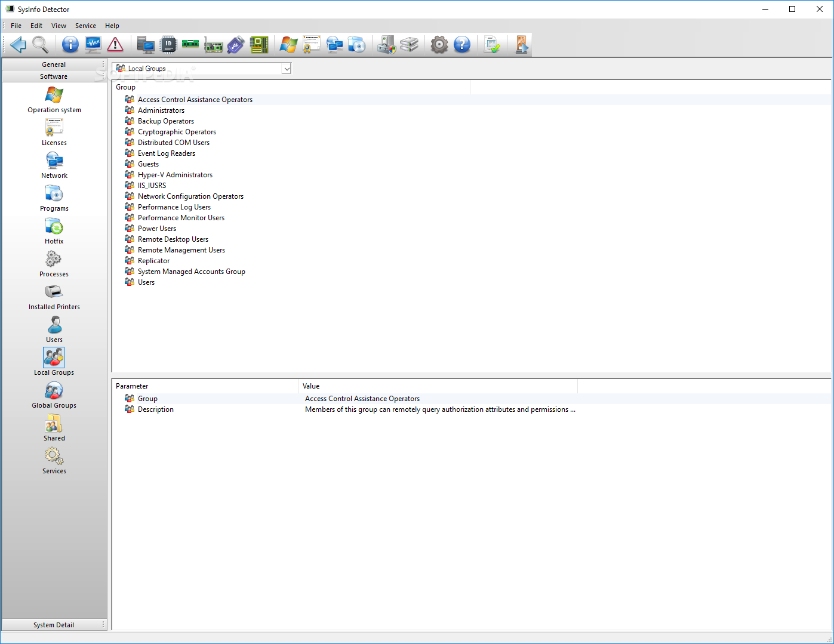Click the toolbox with shield icon

(x=386, y=45)
